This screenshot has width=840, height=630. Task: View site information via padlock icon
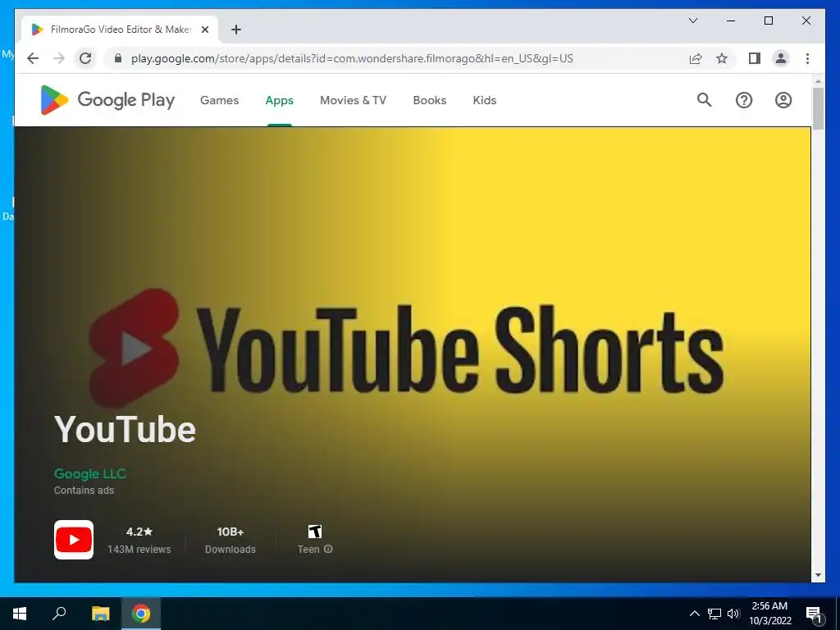[x=118, y=58]
